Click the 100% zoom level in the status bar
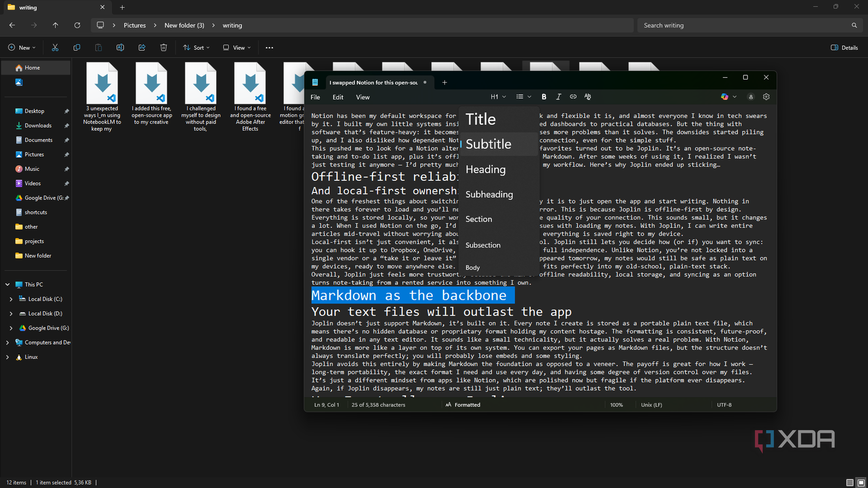 point(617,404)
